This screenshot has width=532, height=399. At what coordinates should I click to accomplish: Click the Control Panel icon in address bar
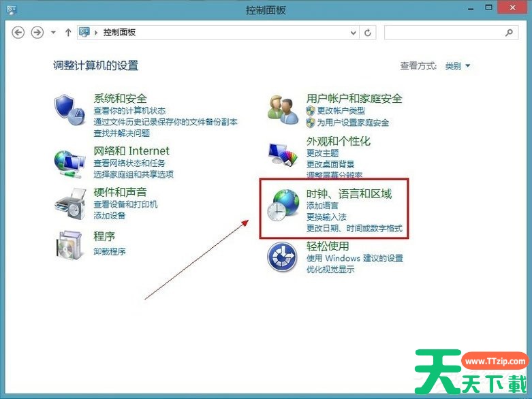point(84,32)
